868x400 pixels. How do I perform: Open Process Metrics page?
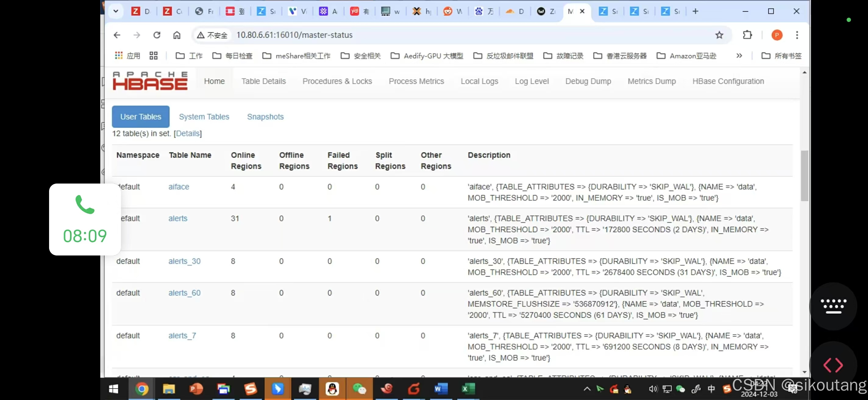coord(417,81)
